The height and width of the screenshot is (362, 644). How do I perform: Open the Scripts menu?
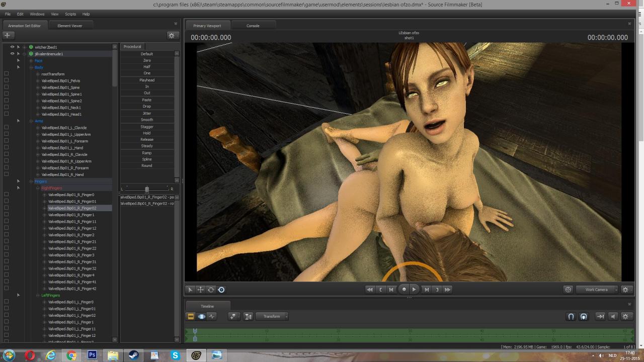[x=70, y=14]
